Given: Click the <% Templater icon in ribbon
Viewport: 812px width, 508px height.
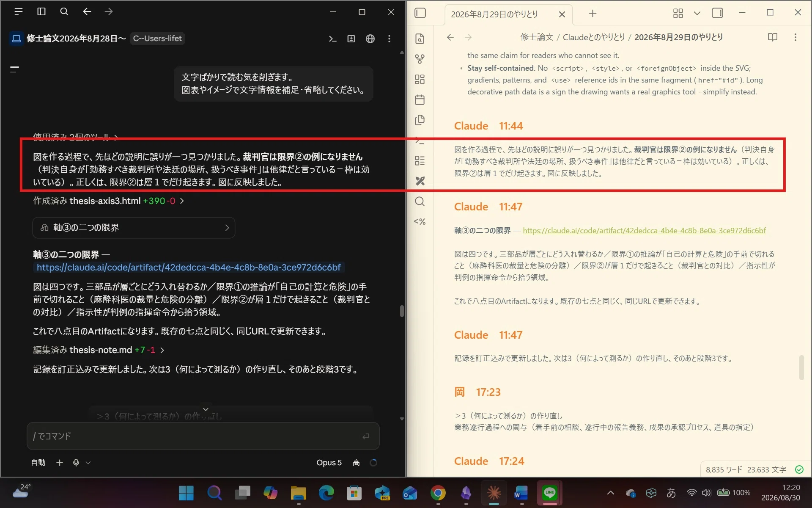Looking at the screenshot, I should [x=420, y=222].
